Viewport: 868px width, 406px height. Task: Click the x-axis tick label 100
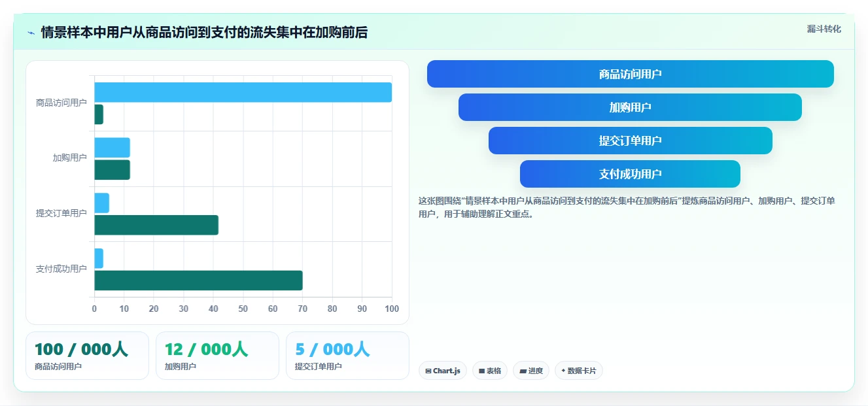(392, 309)
